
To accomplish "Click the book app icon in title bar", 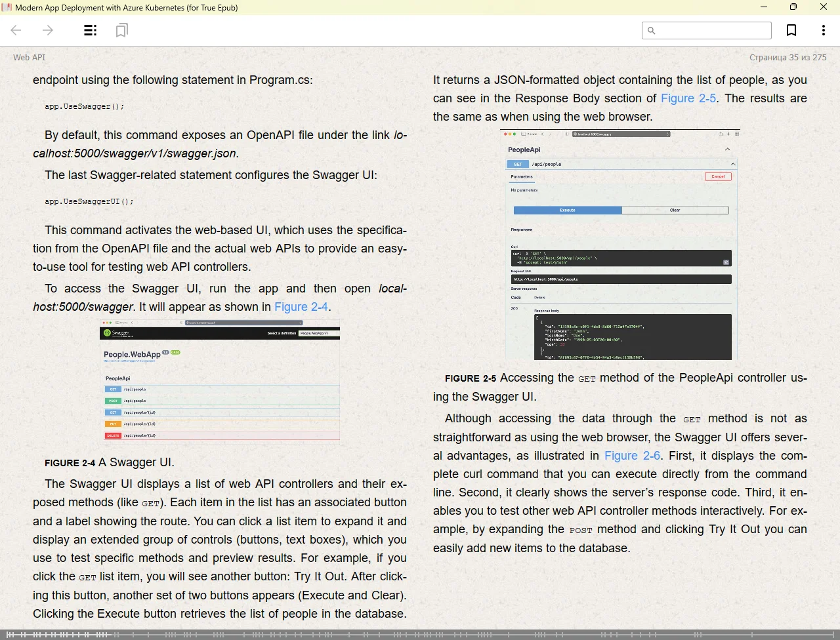I will [x=7, y=8].
